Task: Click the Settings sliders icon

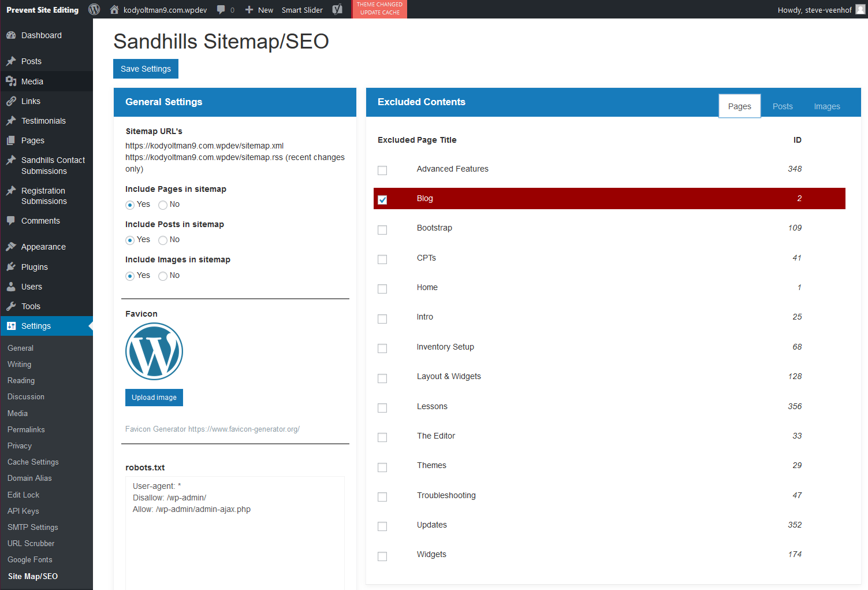Action: [11, 326]
